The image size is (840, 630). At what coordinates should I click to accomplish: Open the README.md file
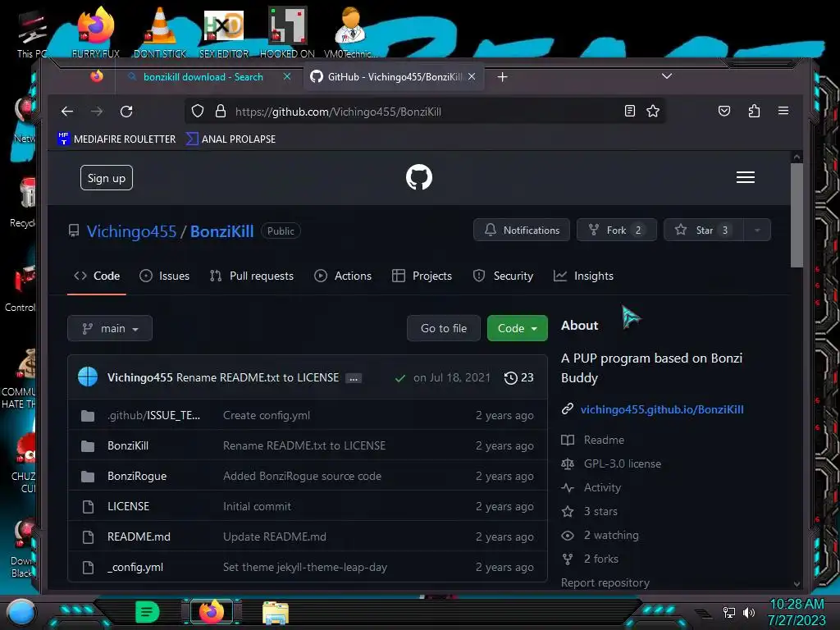[x=139, y=536]
